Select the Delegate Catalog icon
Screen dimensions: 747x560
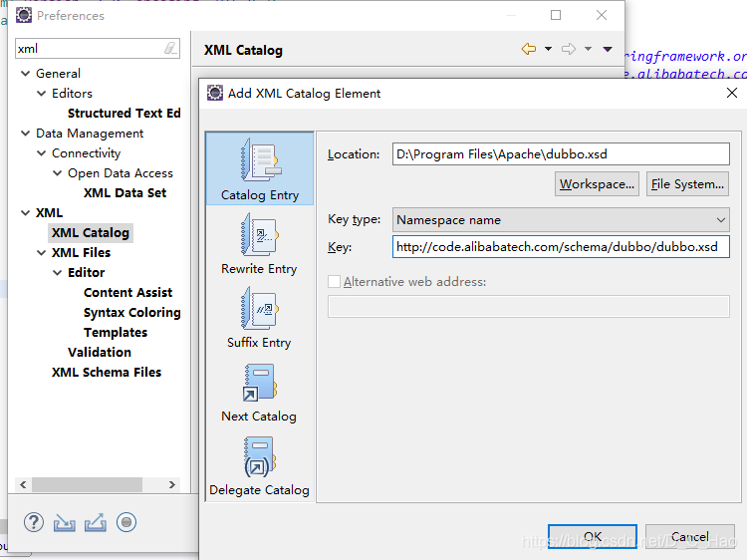point(260,456)
